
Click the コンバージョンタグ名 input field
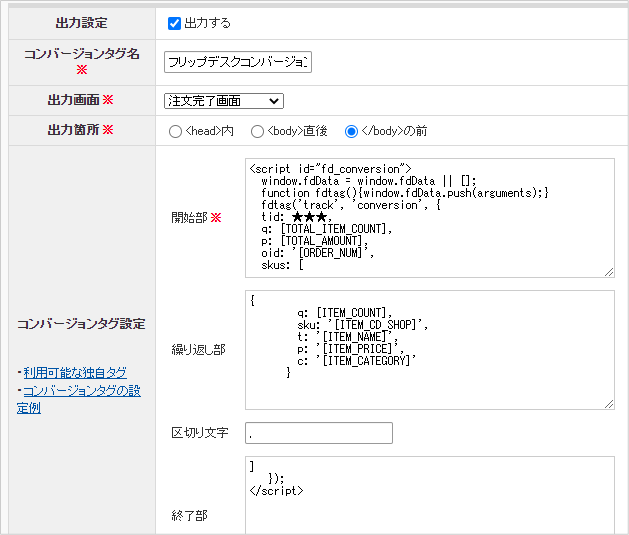238,62
